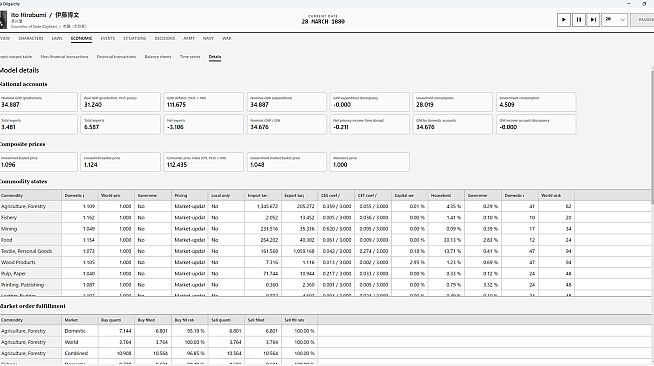Viewport: 654px width, 366px height.
Task: Sort Commodity states by Capital column header
Action: [x=409, y=196]
